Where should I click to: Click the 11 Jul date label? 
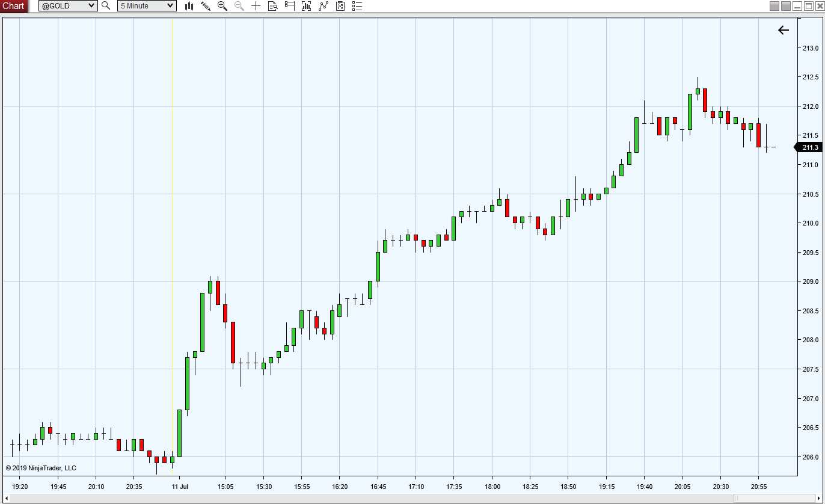click(180, 487)
